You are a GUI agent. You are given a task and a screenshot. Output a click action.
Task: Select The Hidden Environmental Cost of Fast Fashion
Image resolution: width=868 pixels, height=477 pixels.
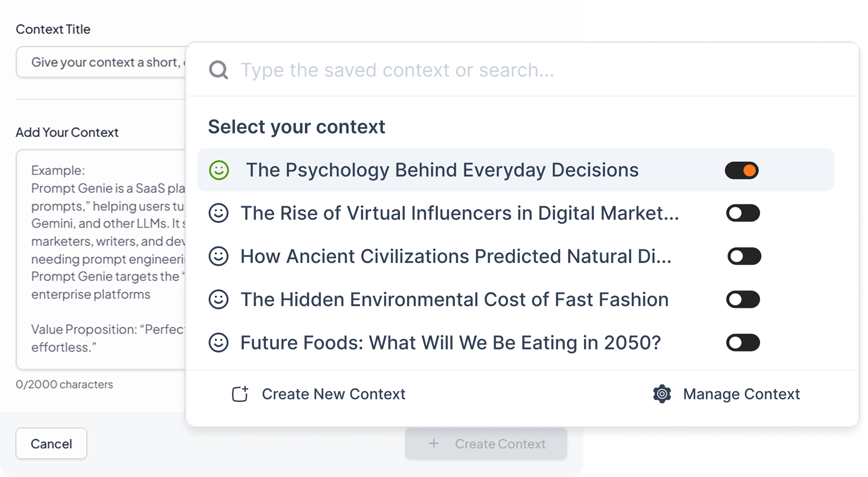(454, 299)
